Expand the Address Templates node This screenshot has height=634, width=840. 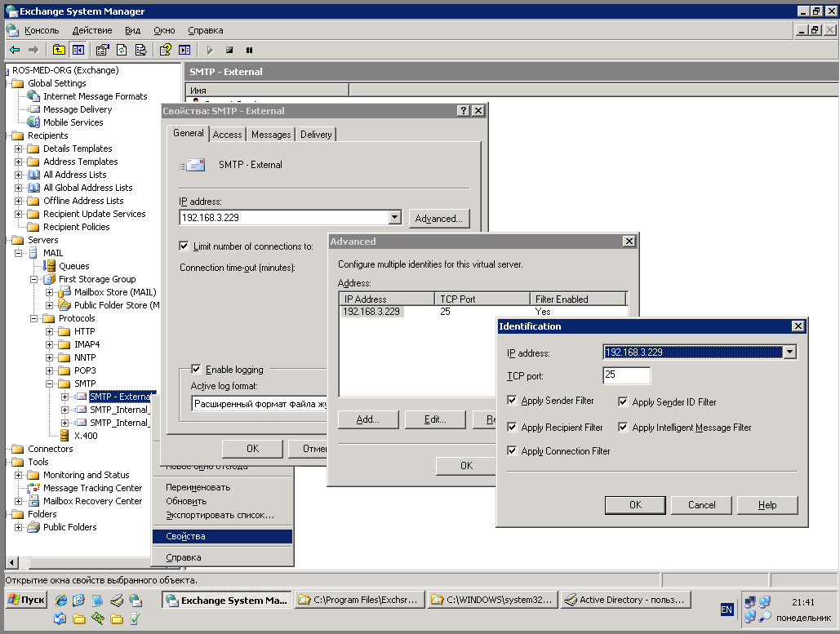pyautogui.click(x=18, y=162)
